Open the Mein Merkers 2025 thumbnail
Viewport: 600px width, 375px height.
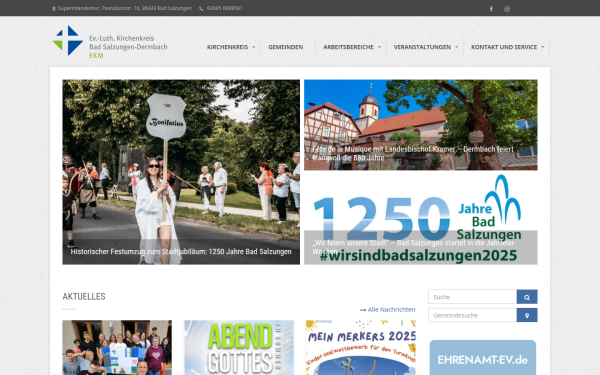(361, 347)
